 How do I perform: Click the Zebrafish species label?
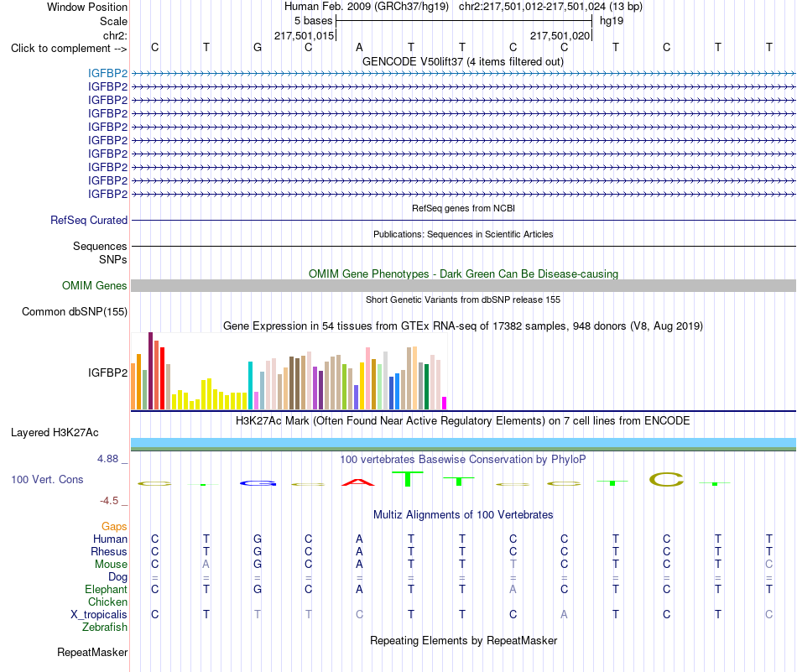click(105, 628)
